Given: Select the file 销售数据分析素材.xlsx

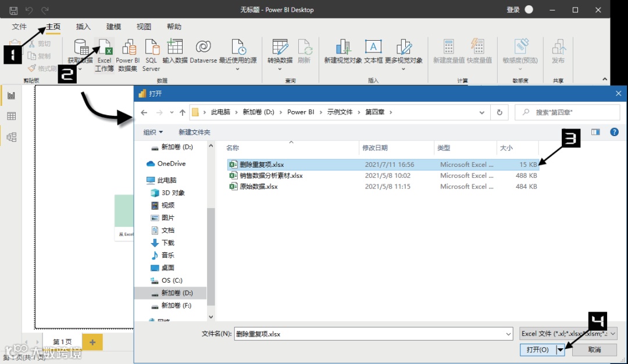Looking at the screenshot, I should coord(383,176).
